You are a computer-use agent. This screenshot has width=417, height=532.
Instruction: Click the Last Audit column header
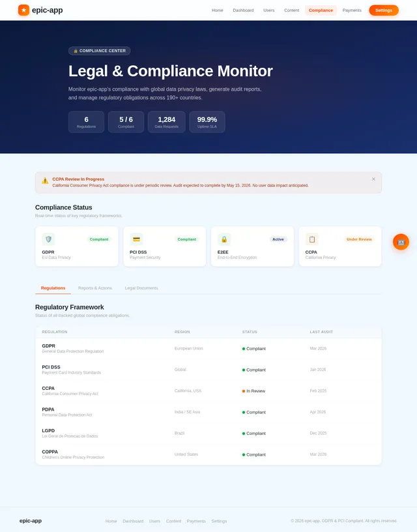tap(321, 332)
